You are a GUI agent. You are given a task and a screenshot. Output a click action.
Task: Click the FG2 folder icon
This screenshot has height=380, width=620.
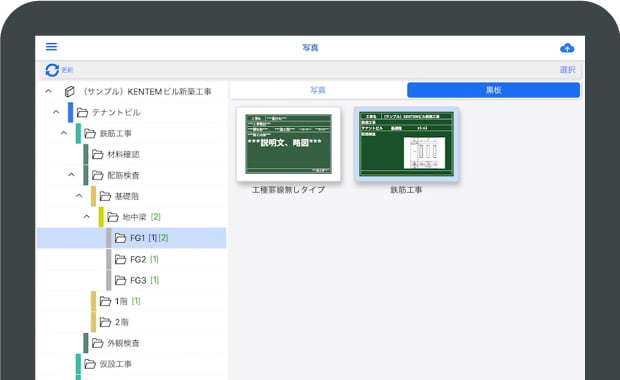pyautogui.click(x=121, y=259)
